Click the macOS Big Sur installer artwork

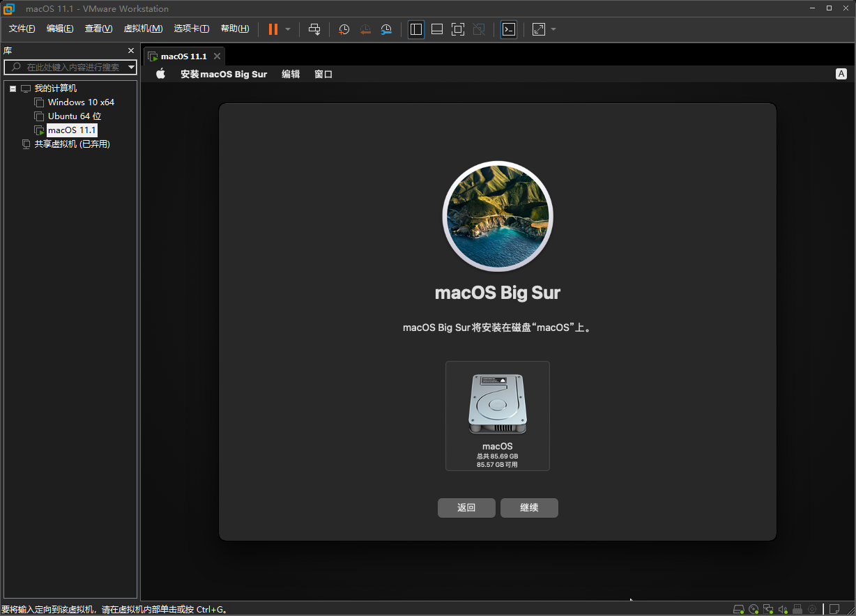[x=498, y=216]
